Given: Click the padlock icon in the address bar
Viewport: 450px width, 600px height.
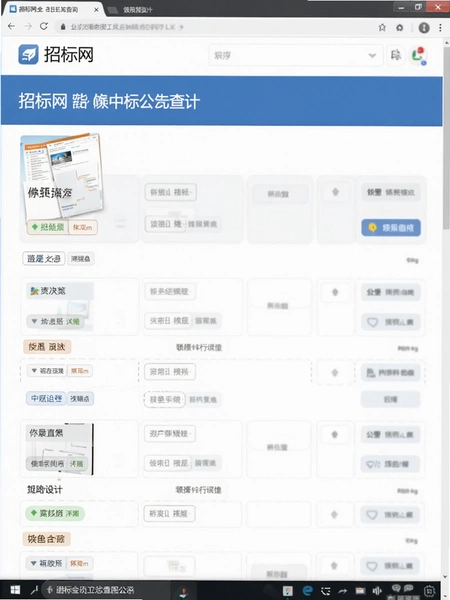Looking at the screenshot, I should (63, 27).
